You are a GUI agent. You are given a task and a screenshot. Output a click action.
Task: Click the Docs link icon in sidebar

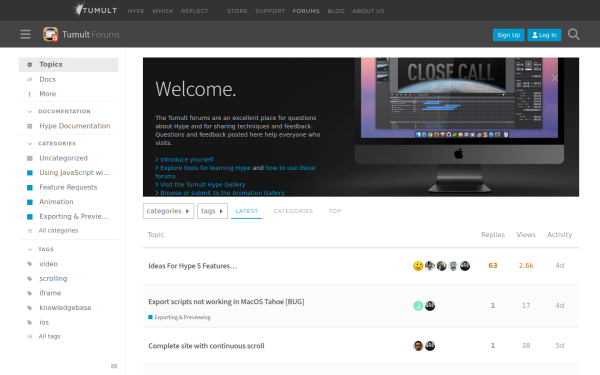[x=30, y=80]
